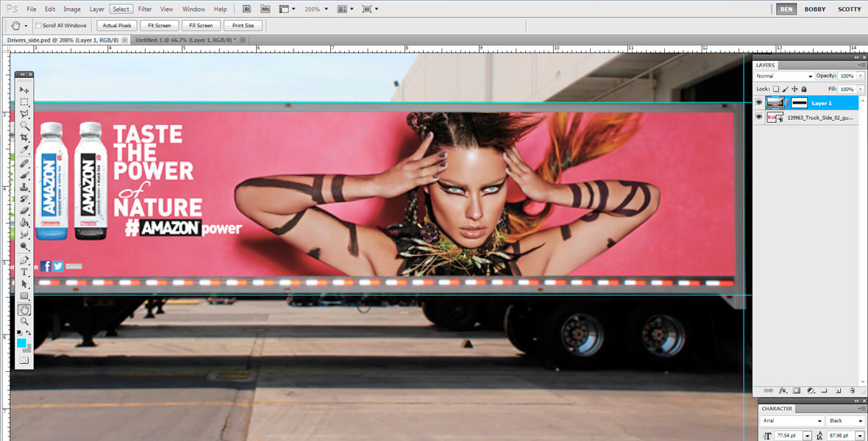Swap foreground and background colors
This screenshot has height=441, width=868.
click(x=28, y=332)
